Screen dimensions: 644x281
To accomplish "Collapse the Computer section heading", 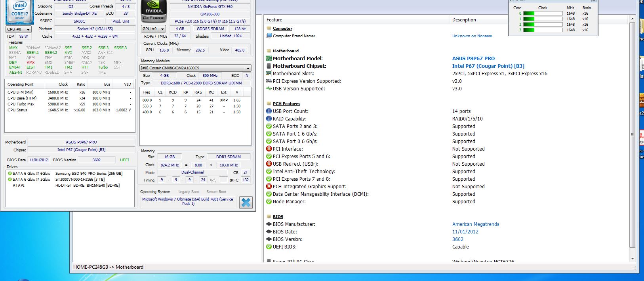I will pyautogui.click(x=282, y=29).
